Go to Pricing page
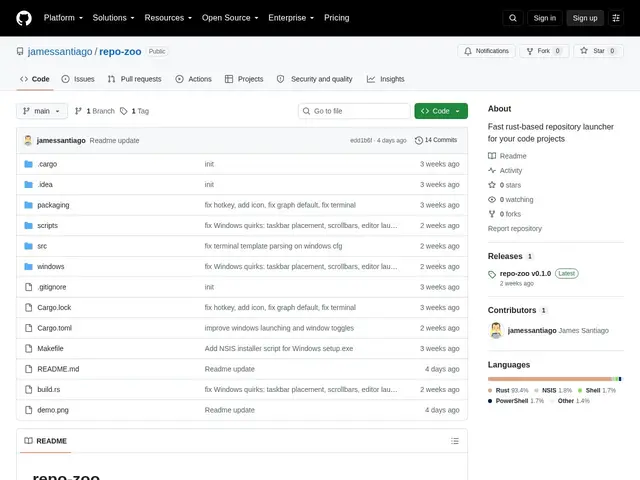 337,18
